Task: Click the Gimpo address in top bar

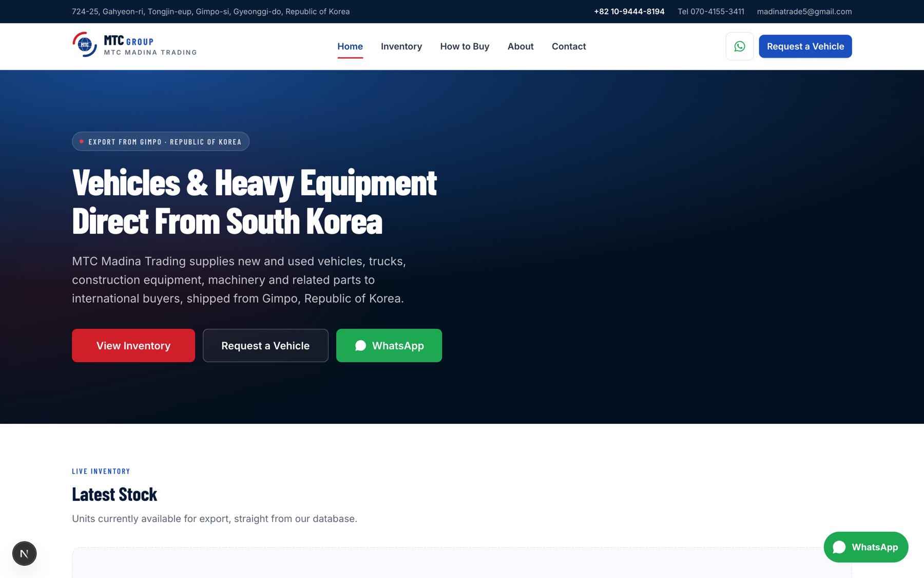Action: (x=210, y=11)
